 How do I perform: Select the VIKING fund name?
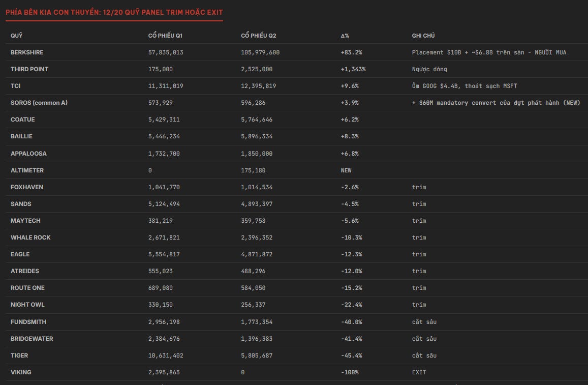click(x=21, y=372)
